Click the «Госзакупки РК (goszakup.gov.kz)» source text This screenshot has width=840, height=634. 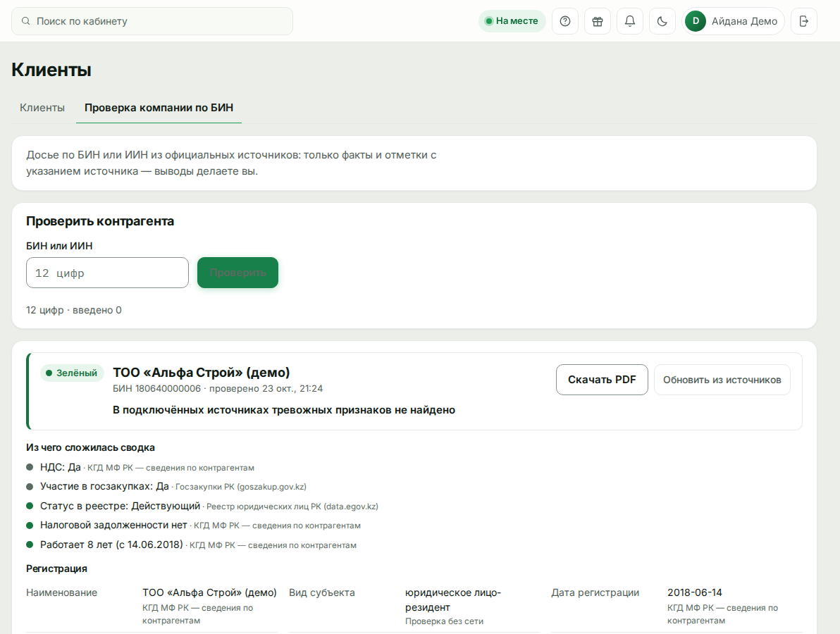[x=241, y=487]
